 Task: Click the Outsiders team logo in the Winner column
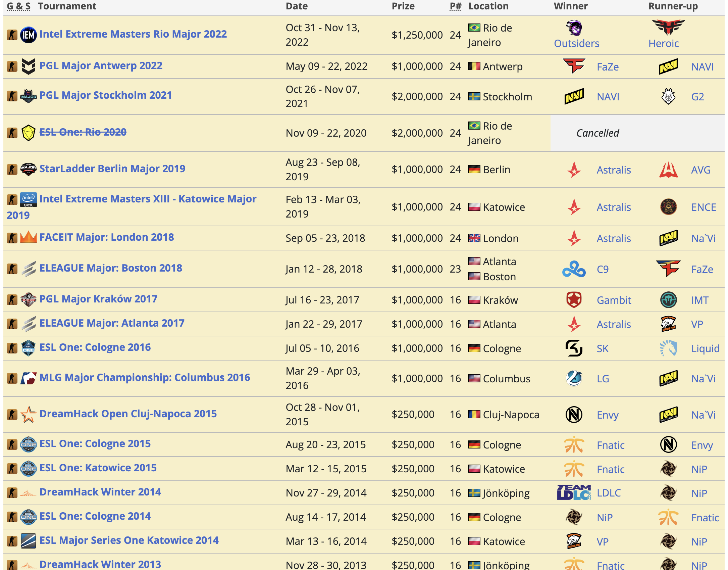coord(574,28)
